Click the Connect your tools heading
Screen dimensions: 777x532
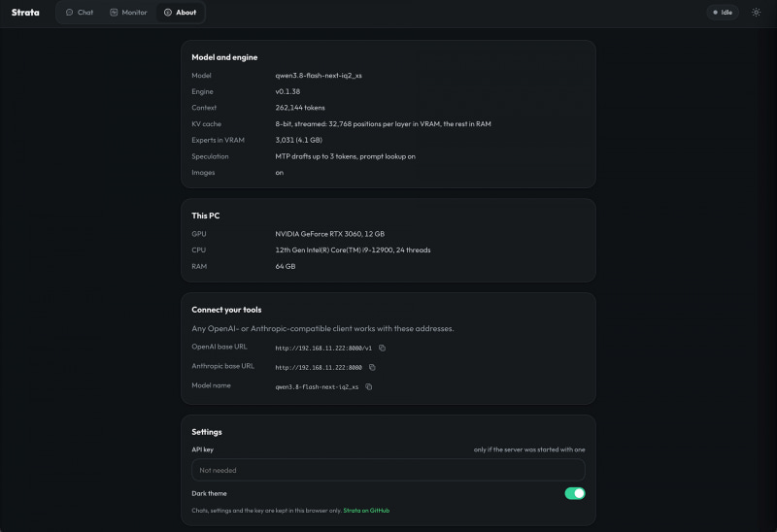click(x=226, y=310)
